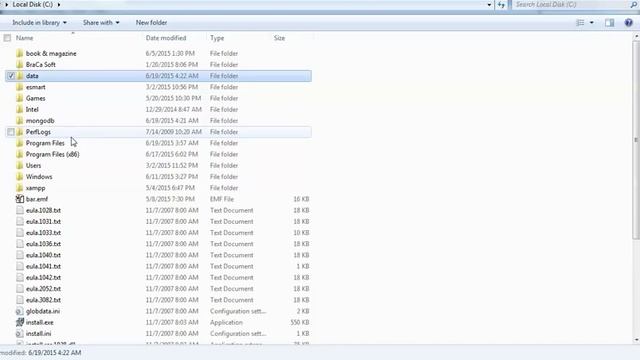This screenshot has height=360, width=640.
Task: Select the eula.2052.txt file name
Action: [43, 289]
